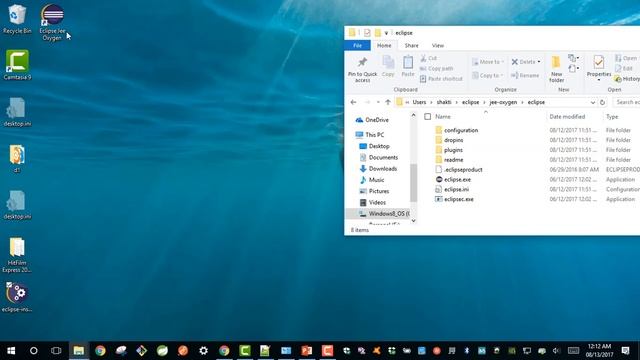Click the Rename command in Organize group
The width and height of the screenshot is (640, 360).
coord(525,76)
